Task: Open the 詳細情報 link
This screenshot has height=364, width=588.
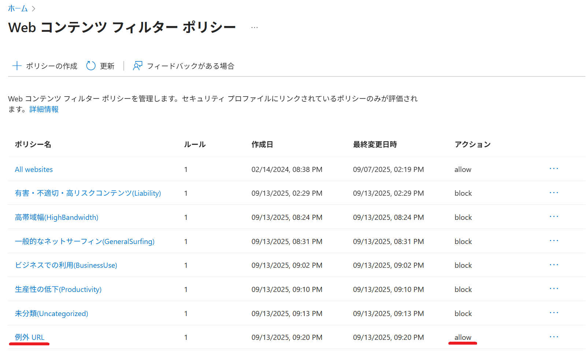Action: [44, 109]
